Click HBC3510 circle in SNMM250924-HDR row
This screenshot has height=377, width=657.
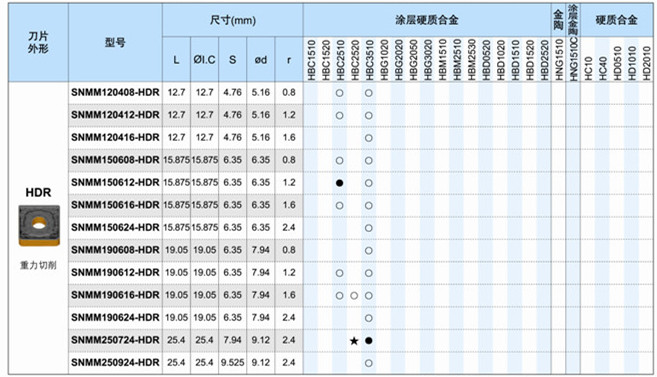point(368,363)
